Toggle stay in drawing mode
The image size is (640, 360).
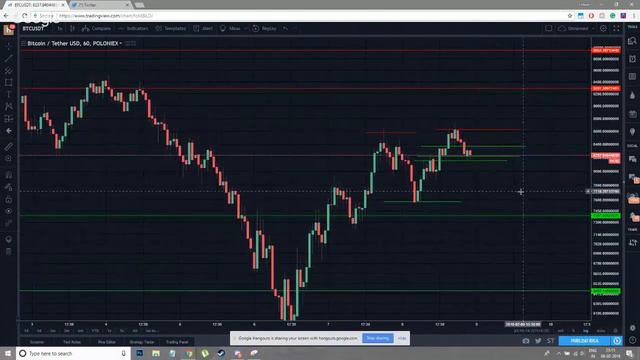pyautogui.click(x=9, y=187)
